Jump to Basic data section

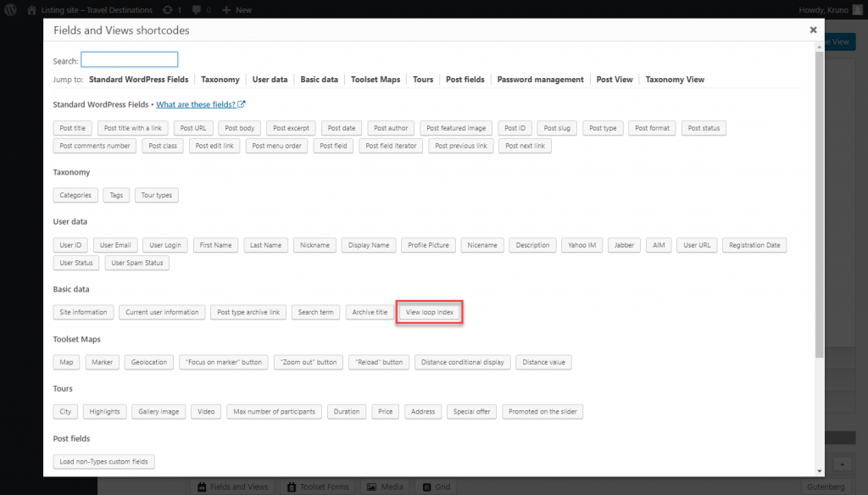(319, 79)
